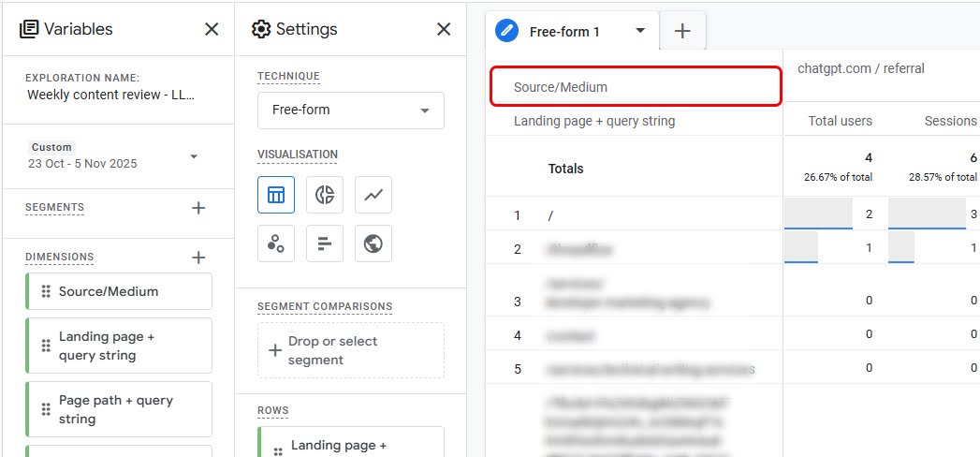Open the Free-form 1 tab menu arrow
This screenshot has height=457, width=980.
point(640,31)
